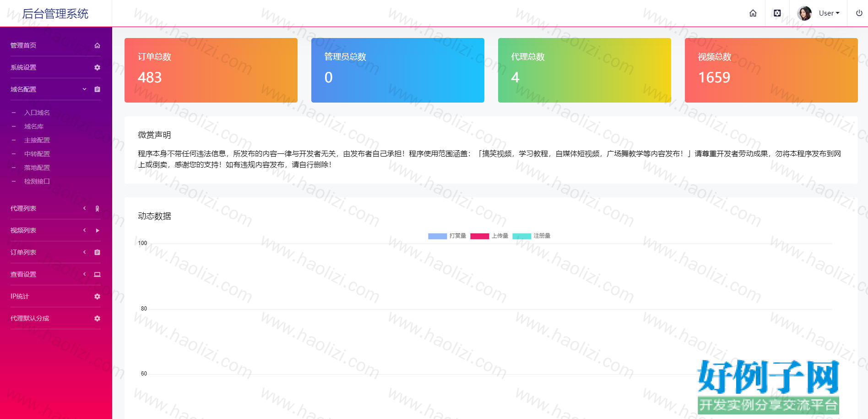Click house icon beside 管理首页
Image resolution: width=868 pixels, height=419 pixels.
click(x=97, y=45)
